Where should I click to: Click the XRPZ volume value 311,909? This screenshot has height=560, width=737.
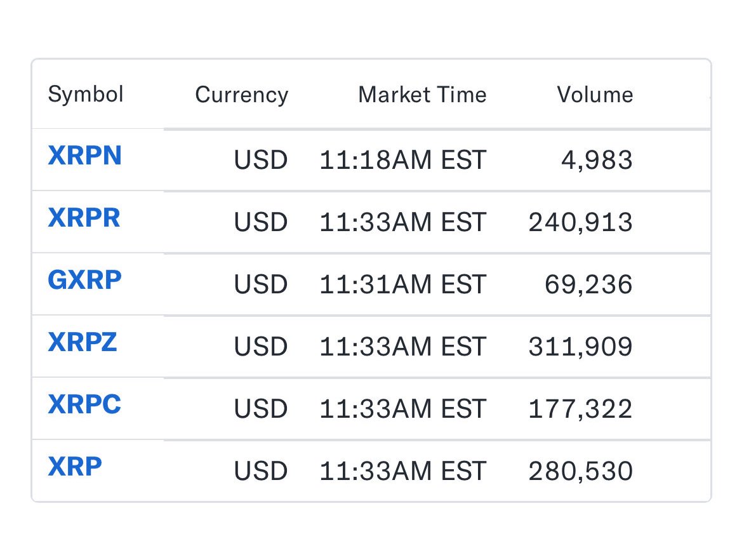pos(580,347)
